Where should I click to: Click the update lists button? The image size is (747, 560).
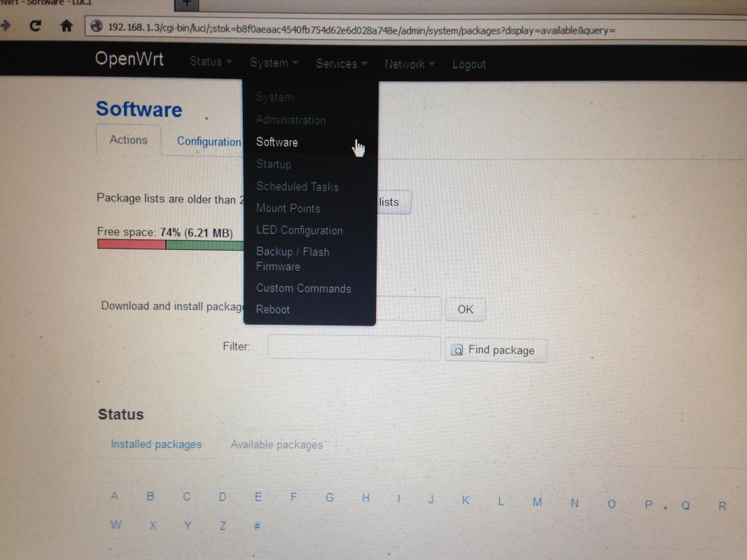[x=393, y=202]
